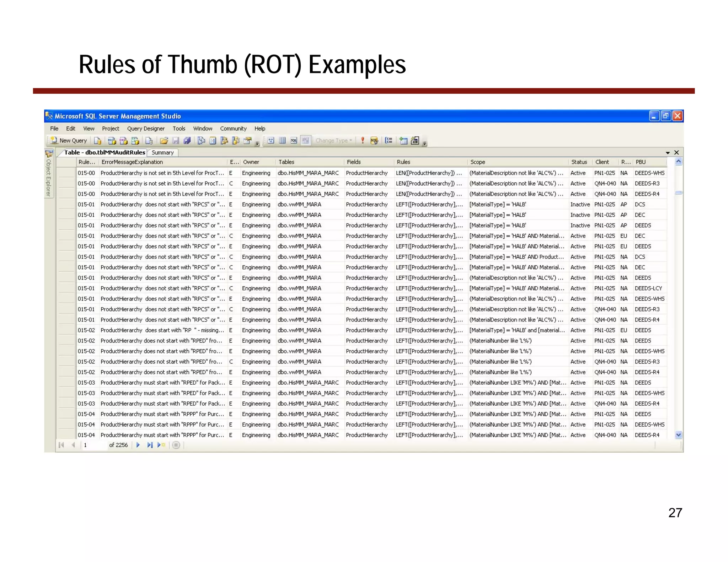Go to the previous record button
The image size is (728, 562).
[x=73, y=445]
